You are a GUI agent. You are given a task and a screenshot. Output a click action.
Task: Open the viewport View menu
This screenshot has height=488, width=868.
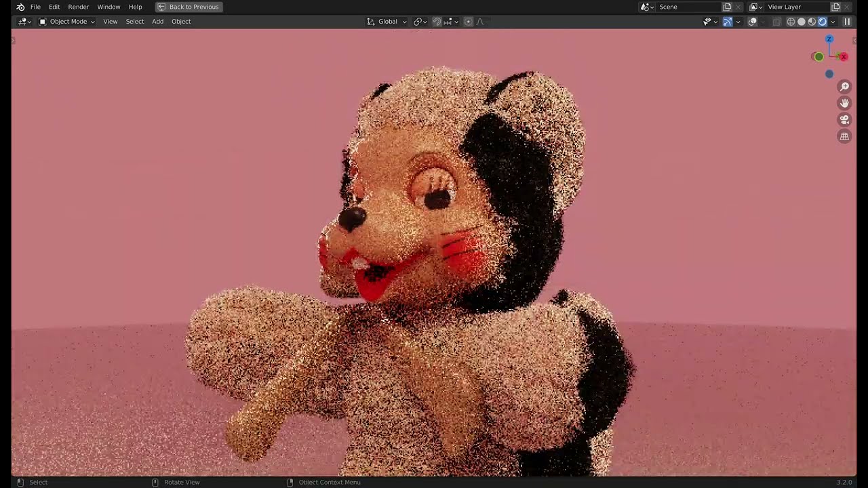point(110,22)
